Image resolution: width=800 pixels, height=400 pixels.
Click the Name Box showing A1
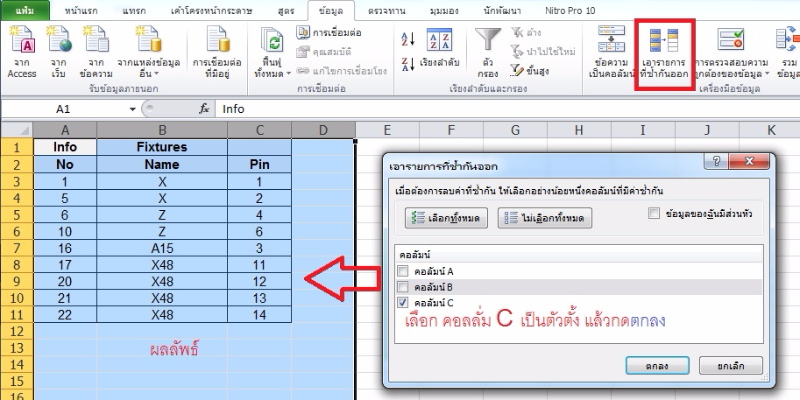point(64,109)
